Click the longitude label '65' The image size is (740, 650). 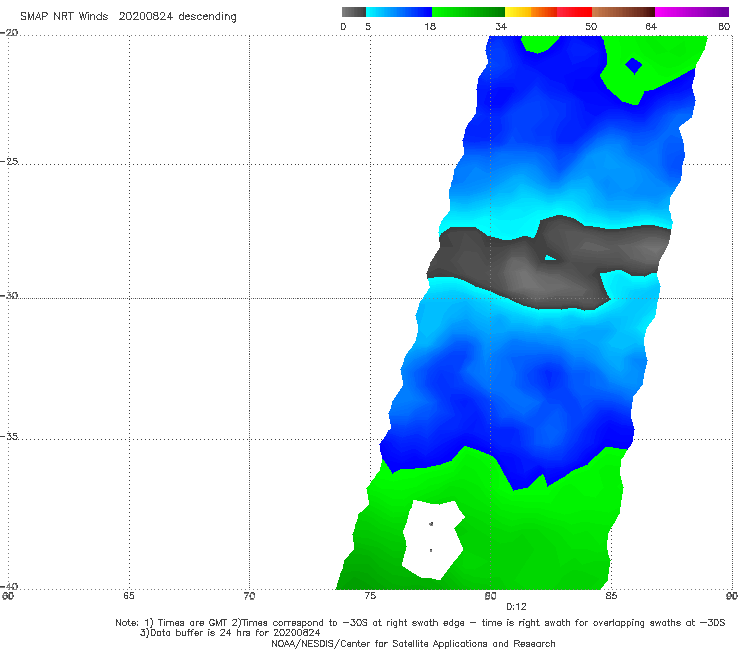click(x=129, y=596)
